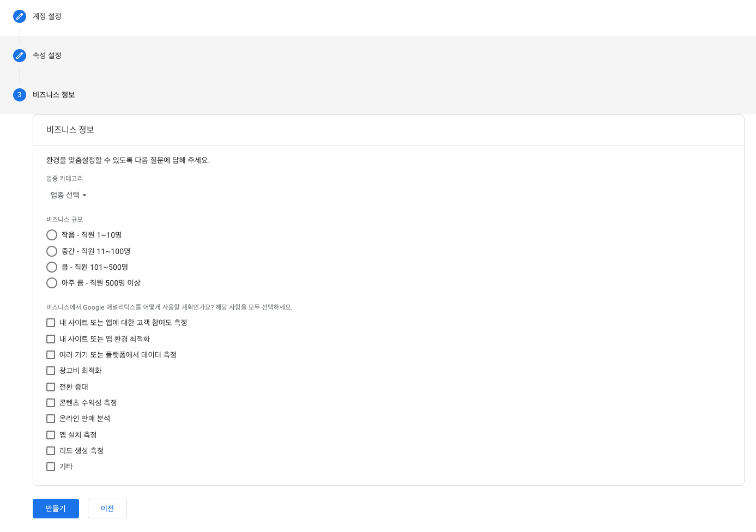Check the 광고비 최적화 checkbox
Image resolution: width=756 pixels, height=532 pixels.
click(x=51, y=371)
